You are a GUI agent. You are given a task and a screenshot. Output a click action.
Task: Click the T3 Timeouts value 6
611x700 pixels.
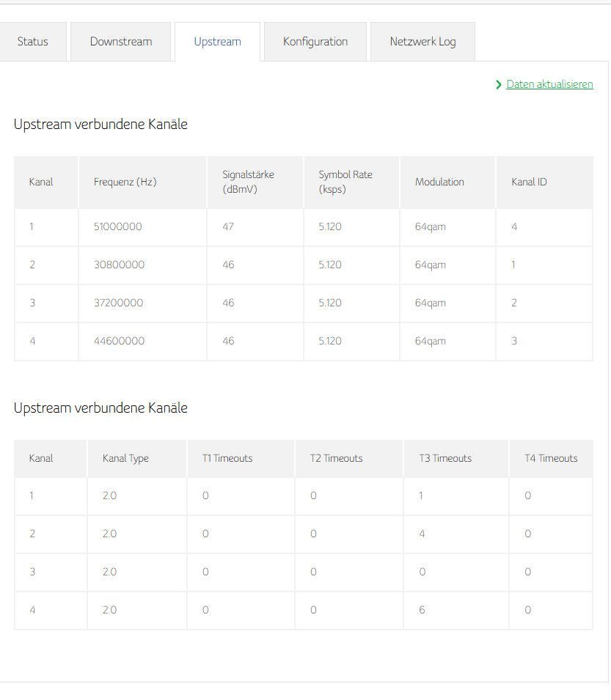pos(422,611)
